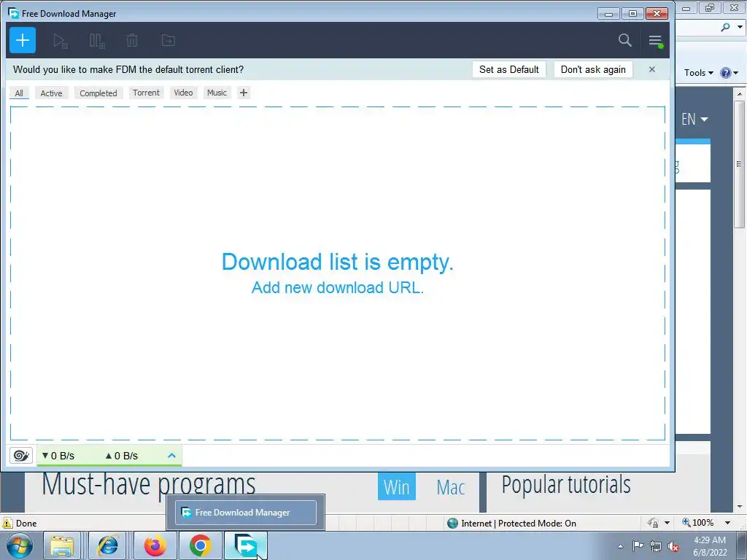Click the taskbar clock showing 4:29 AM
Image resolution: width=747 pixels, height=560 pixels.
(x=710, y=545)
